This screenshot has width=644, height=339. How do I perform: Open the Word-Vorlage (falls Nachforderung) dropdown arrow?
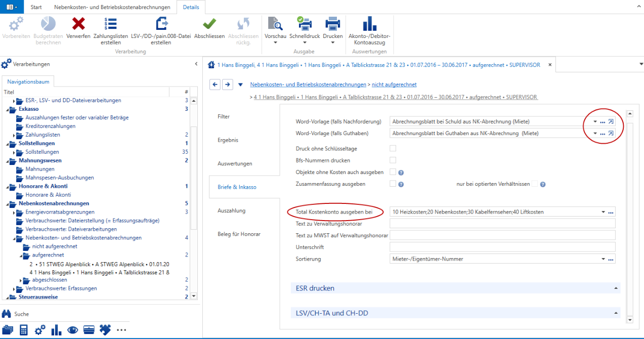(595, 121)
